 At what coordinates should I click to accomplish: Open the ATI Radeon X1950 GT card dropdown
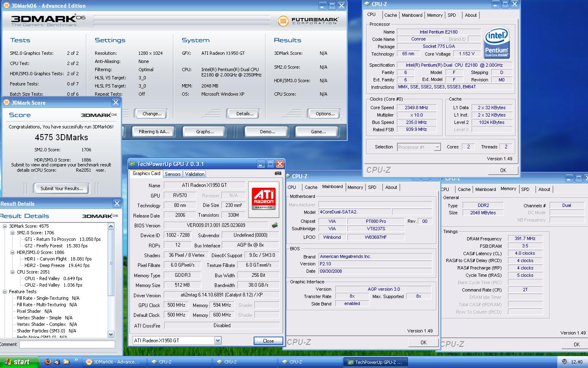point(218,340)
